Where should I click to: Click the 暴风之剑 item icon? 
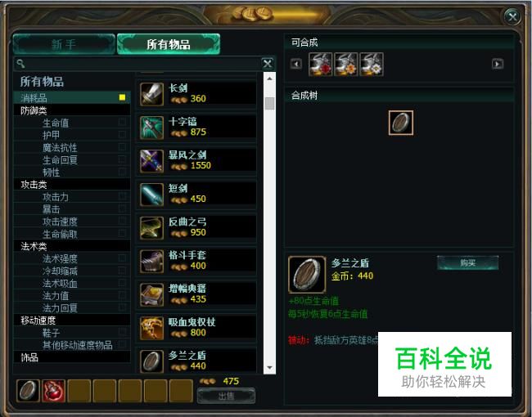(x=151, y=161)
